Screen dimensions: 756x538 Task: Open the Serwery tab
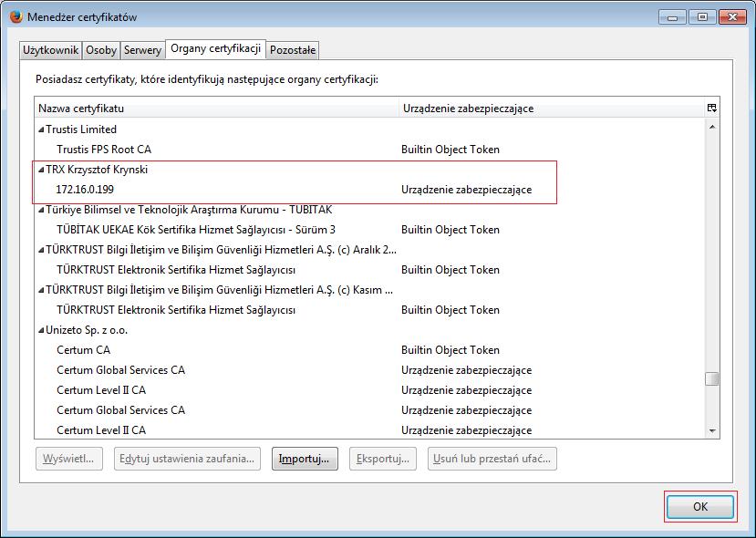coord(142,50)
